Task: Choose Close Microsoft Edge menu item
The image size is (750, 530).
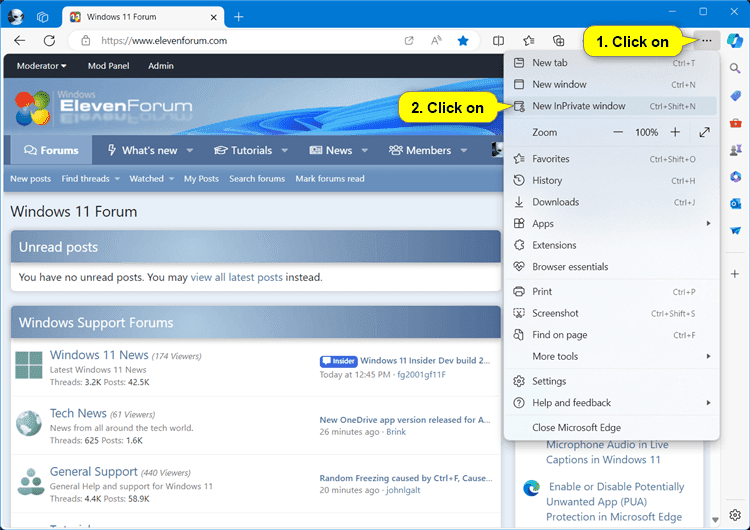Action: click(611, 428)
